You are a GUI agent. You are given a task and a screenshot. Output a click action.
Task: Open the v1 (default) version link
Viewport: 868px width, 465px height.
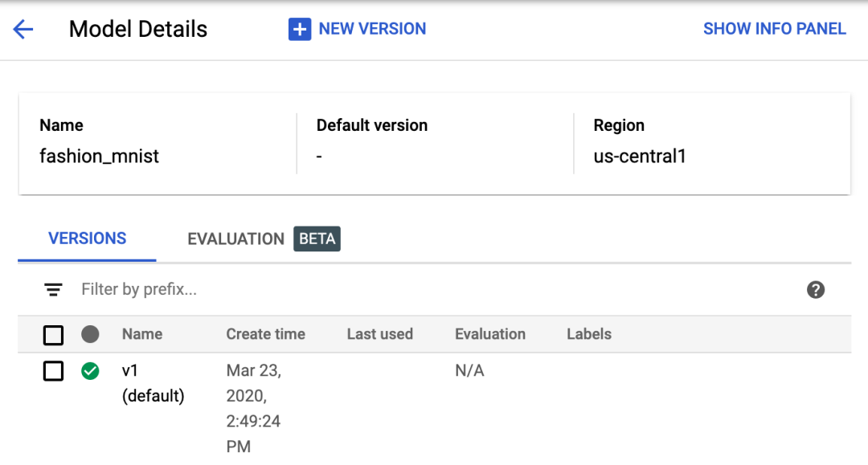(x=130, y=371)
